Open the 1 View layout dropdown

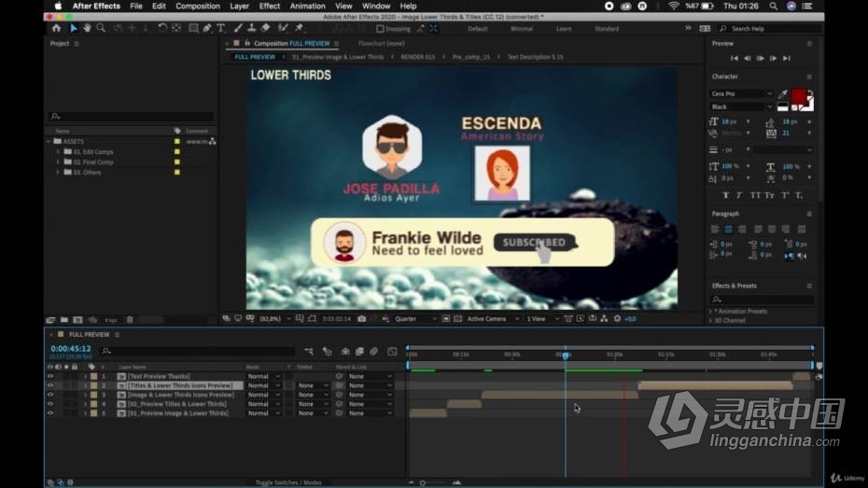[542, 319]
